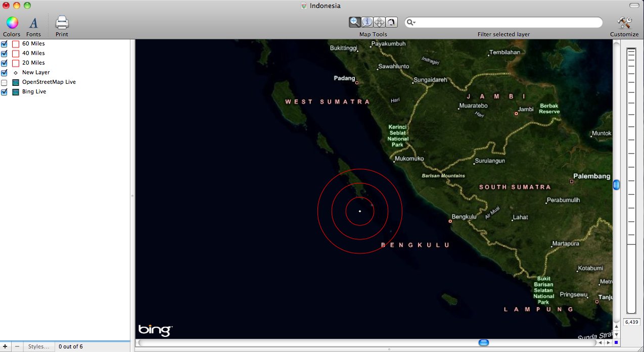Open the Colors panel

pyautogui.click(x=12, y=22)
